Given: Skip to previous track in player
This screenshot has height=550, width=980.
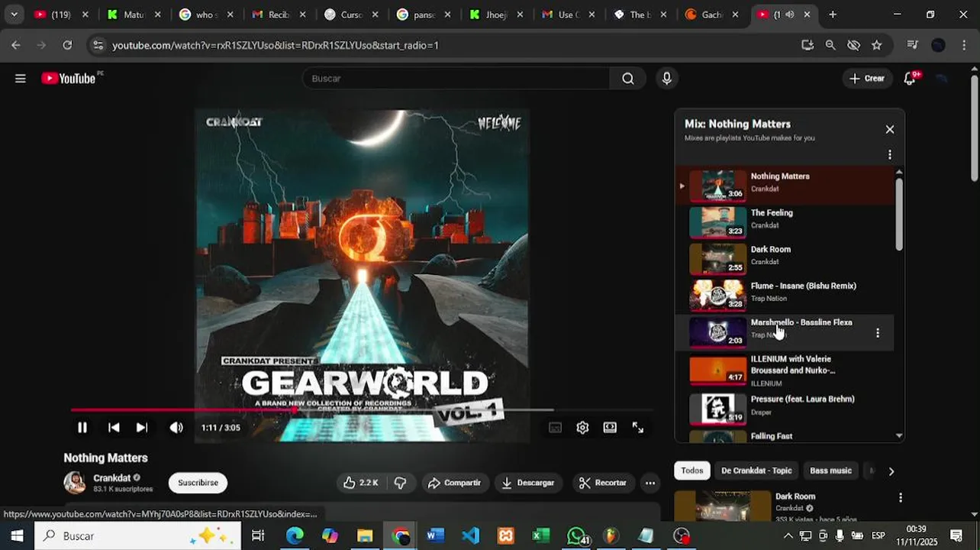Looking at the screenshot, I should tap(114, 428).
